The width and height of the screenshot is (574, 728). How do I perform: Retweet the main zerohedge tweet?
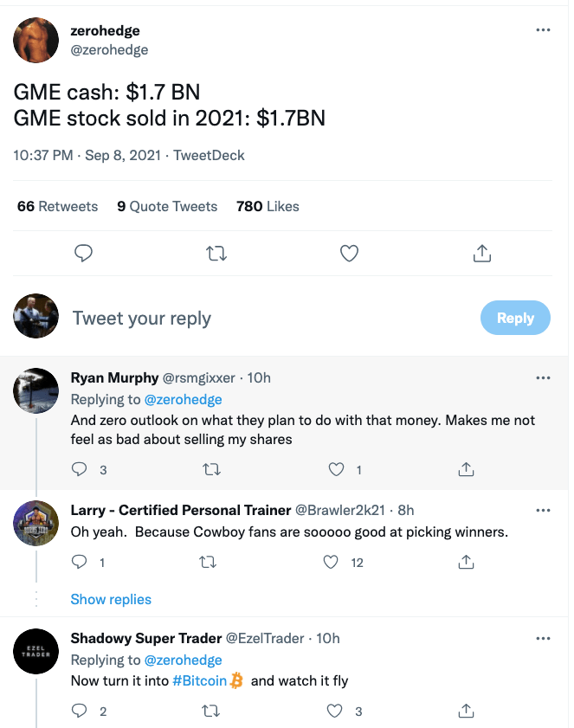point(216,254)
